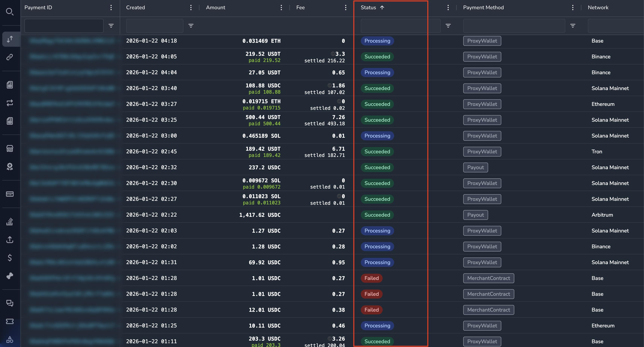Screen dimensions: 644x347
Task: Click the ticket icon in the sidebar
Action: (x=10, y=321)
